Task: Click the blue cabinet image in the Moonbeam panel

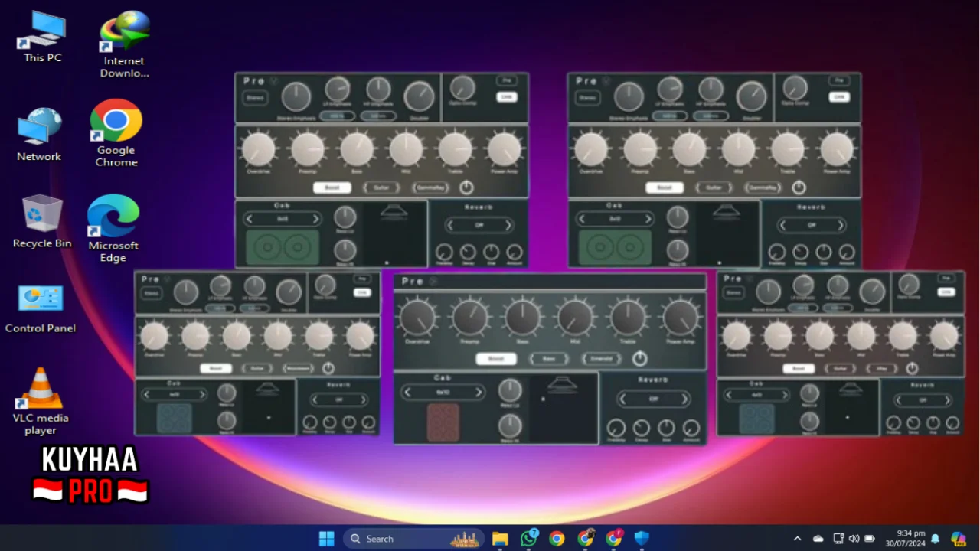Action: pos(175,418)
